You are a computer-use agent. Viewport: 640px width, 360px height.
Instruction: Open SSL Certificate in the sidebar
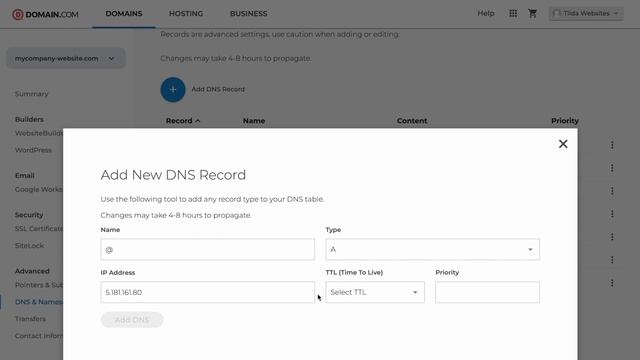click(39, 229)
